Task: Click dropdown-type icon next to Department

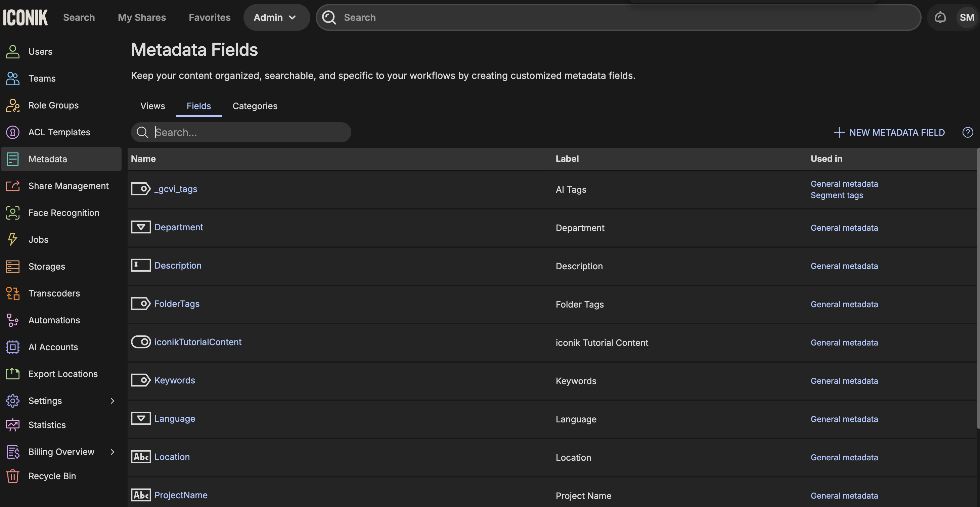Action: [x=141, y=227]
